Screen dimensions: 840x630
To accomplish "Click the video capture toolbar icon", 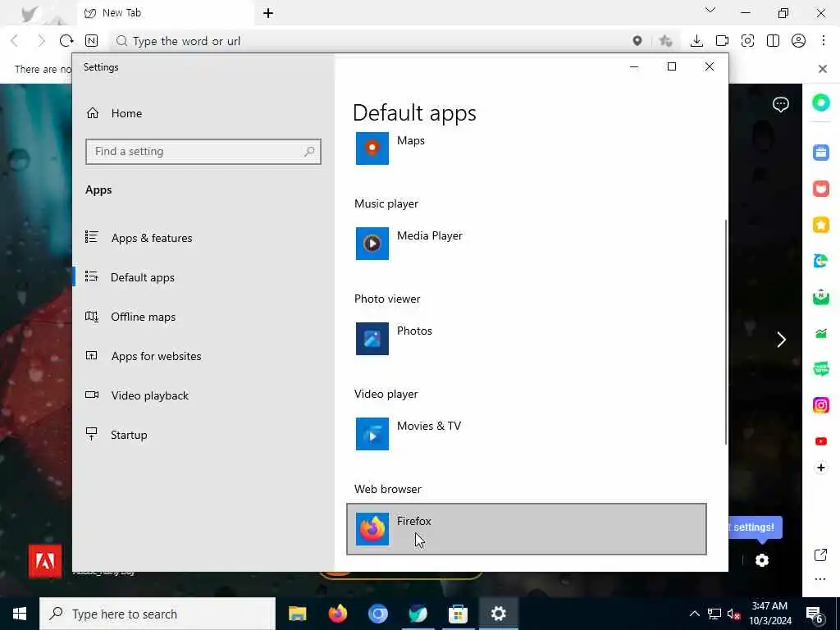I will 722,41.
